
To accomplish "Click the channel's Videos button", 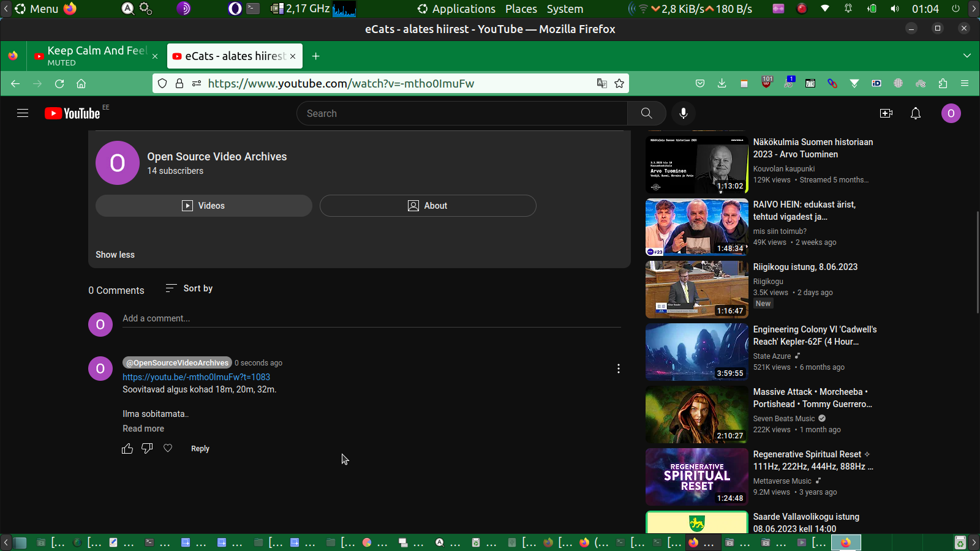I will [x=204, y=206].
